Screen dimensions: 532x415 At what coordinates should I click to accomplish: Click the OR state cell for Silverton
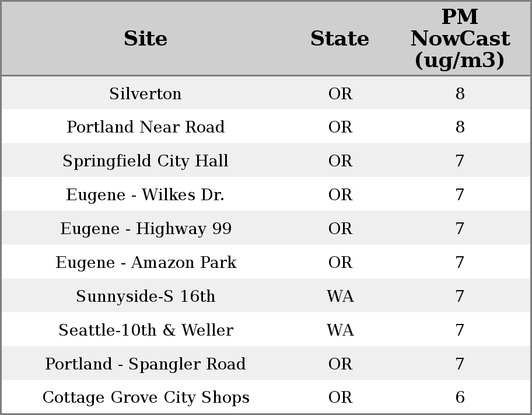(340, 93)
